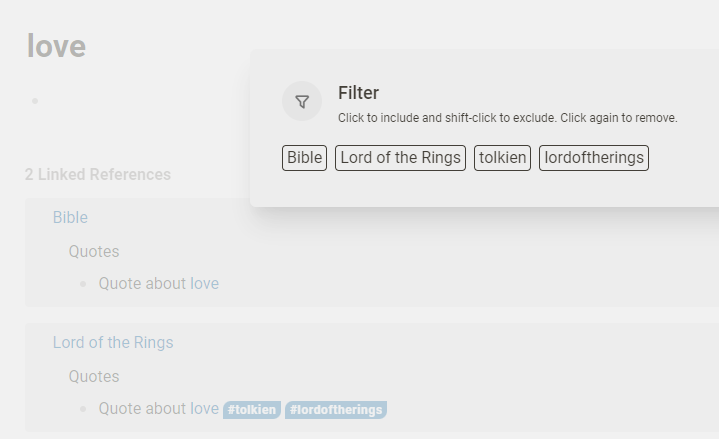719x439 pixels.
Task: Click the Quotes breadcrumb under Lord of the Rings
Action: (x=94, y=376)
